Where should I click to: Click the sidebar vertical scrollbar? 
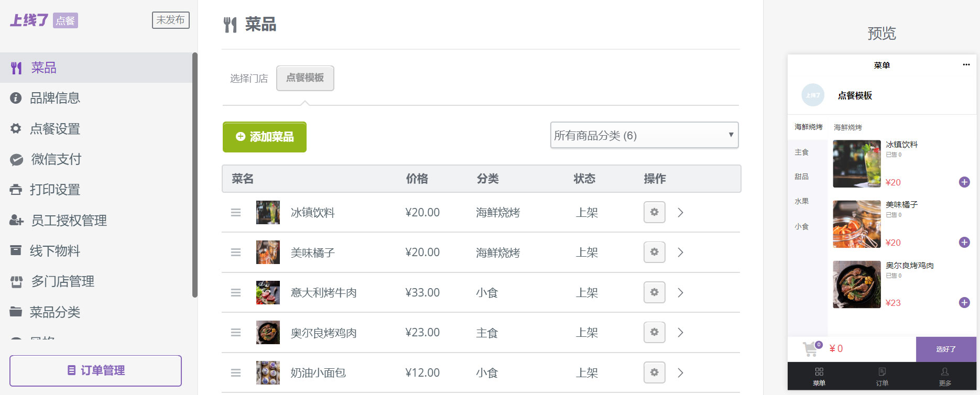[194, 175]
